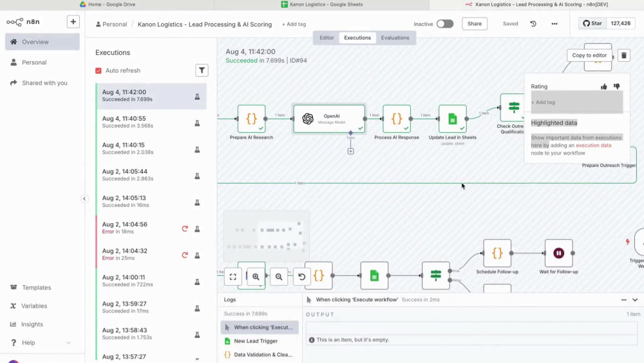The width and height of the screenshot is (644, 363).
Task: Click the Personal breadcrumb link
Action: pos(111,25)
